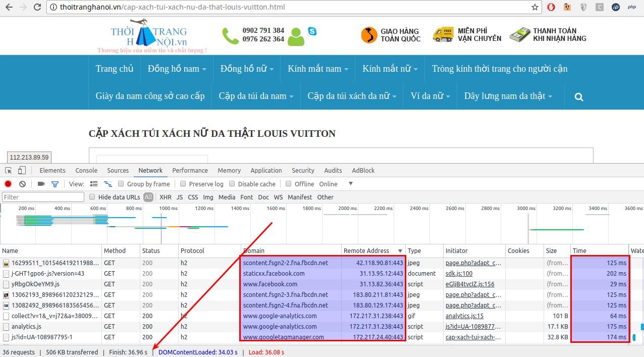
Task: Stop recording network log
Action: (x=8, y=184)
